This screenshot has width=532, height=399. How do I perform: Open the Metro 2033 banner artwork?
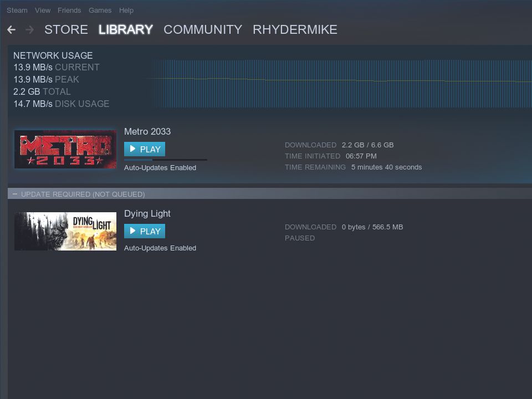click(65, 149)
